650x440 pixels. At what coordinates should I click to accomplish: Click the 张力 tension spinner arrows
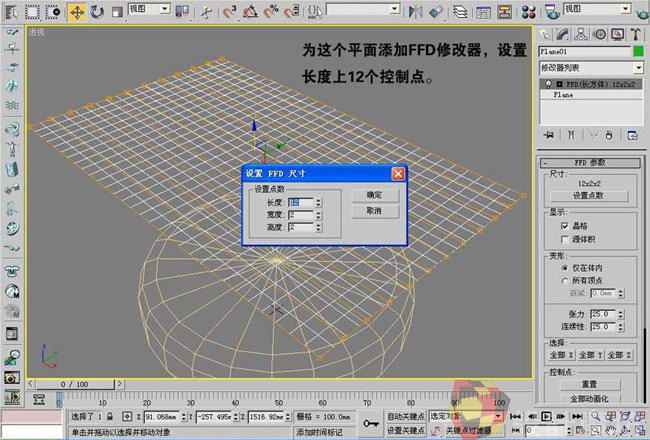621,314
